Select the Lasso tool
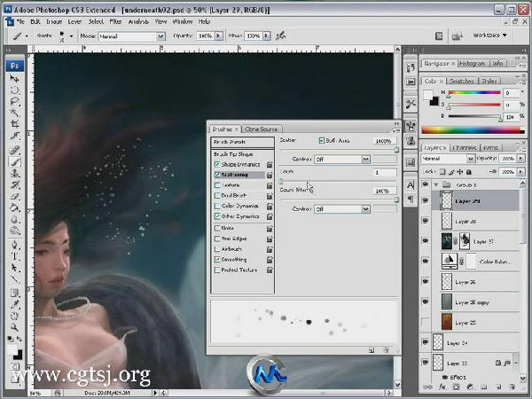The height and width of the screenshot is (399, 532). pos(15,102)
